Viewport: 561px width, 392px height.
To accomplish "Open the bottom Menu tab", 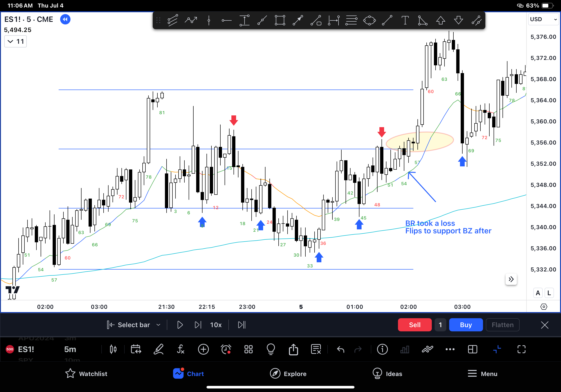I will (x=483, y=374).
